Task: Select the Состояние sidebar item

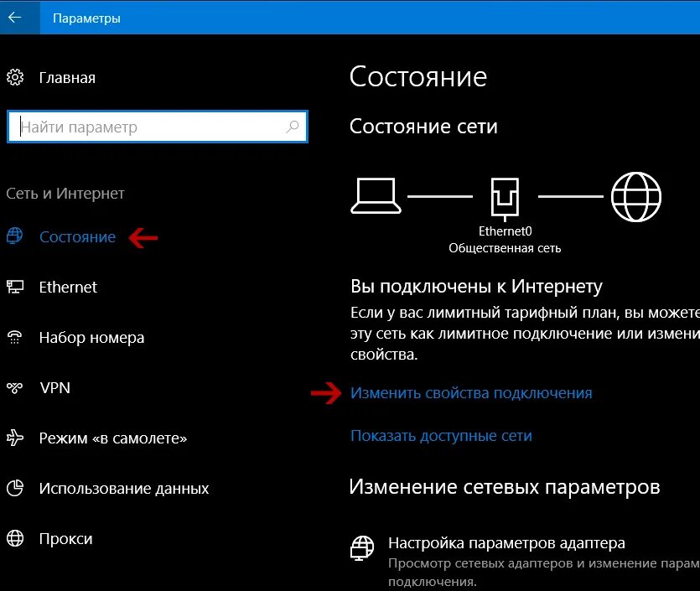Action: click(78, 236)
